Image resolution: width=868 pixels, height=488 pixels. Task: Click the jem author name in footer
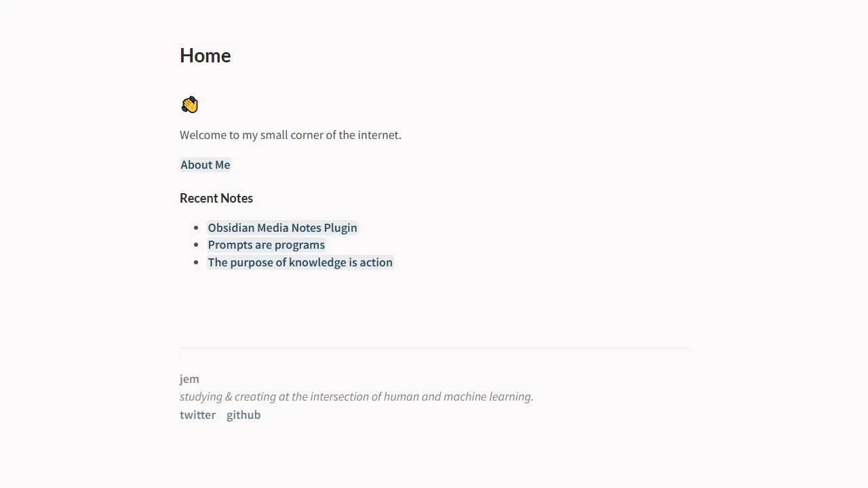(189, 379)
